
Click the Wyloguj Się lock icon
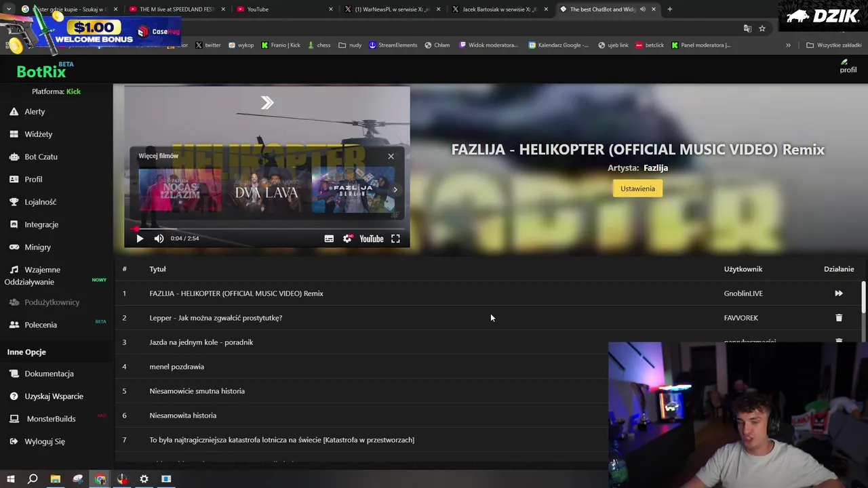[14, 441]
